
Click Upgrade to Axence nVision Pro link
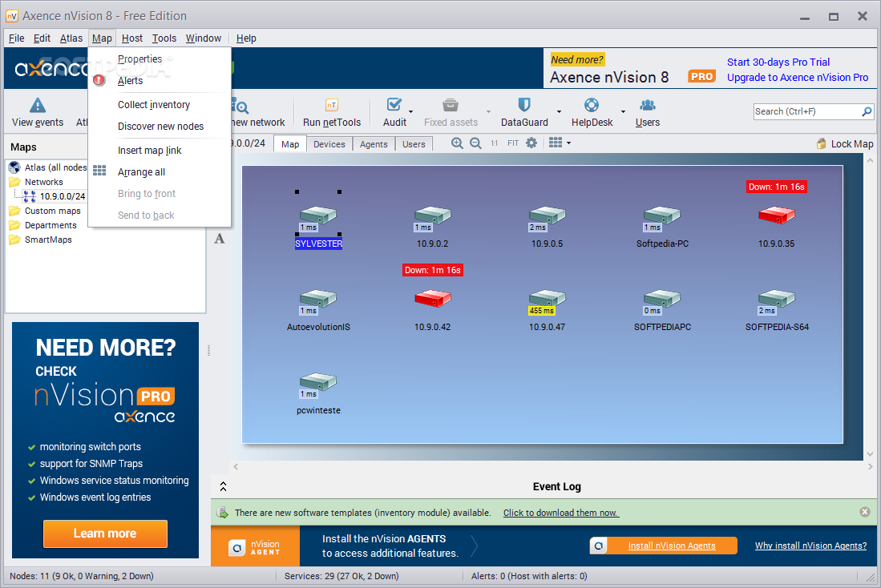pos(798,78)
